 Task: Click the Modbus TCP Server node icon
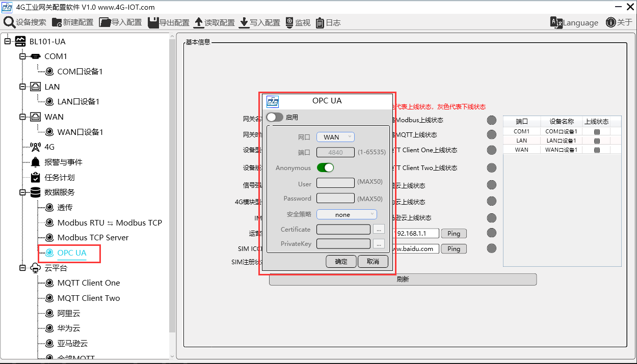[49, 238]
